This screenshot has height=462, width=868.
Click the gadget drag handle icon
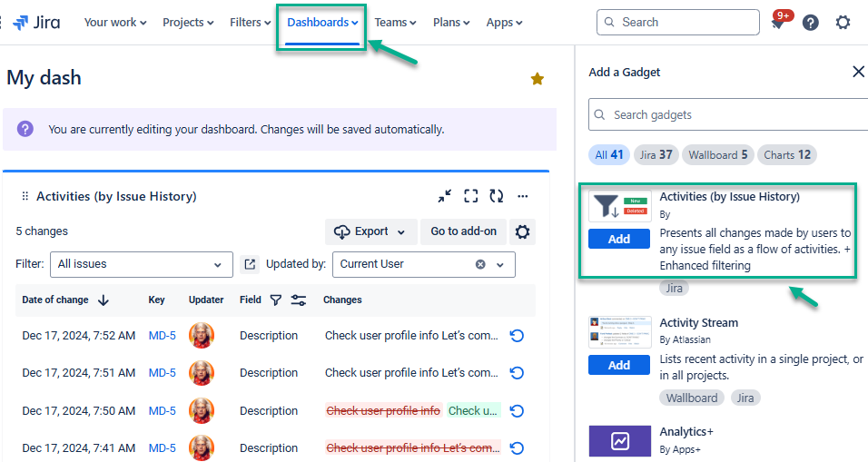point(25,196)
